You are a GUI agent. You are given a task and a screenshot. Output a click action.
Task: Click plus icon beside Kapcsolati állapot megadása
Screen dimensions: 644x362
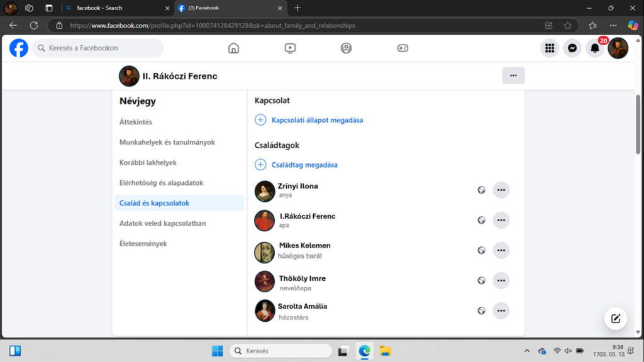pyautogui.click(x=260, y=120)
